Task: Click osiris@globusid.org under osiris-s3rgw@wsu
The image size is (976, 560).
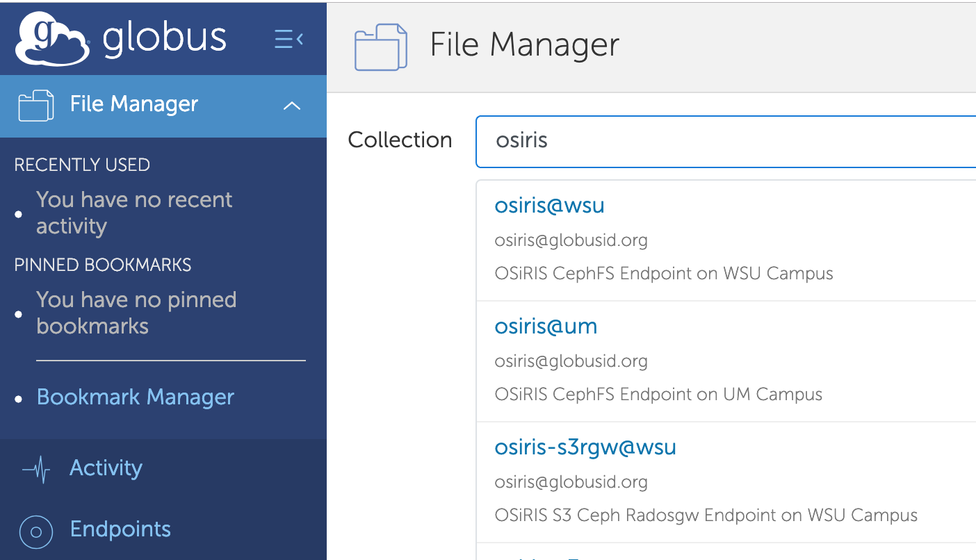Action: click(571, 482)
